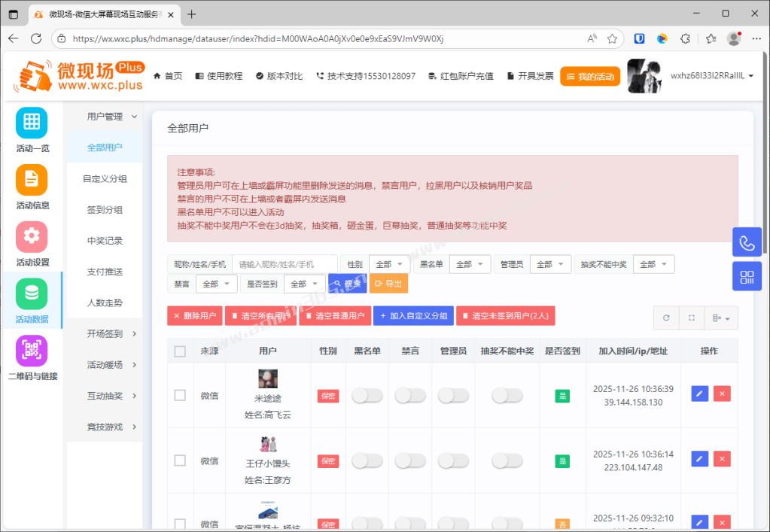Image resolution: width=770 pixels, height=532 pixels.
Task: Open the 二维码与链接 sidebar icon
Action: (31, 350)
